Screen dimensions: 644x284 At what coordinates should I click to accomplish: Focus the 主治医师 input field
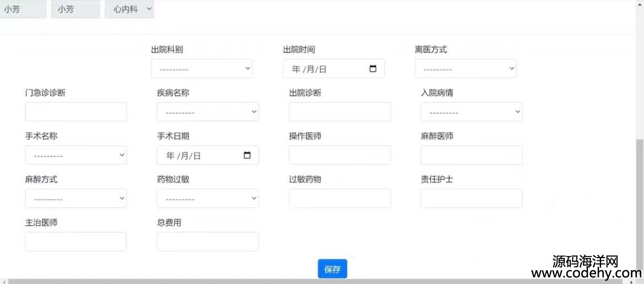(76, 242)
